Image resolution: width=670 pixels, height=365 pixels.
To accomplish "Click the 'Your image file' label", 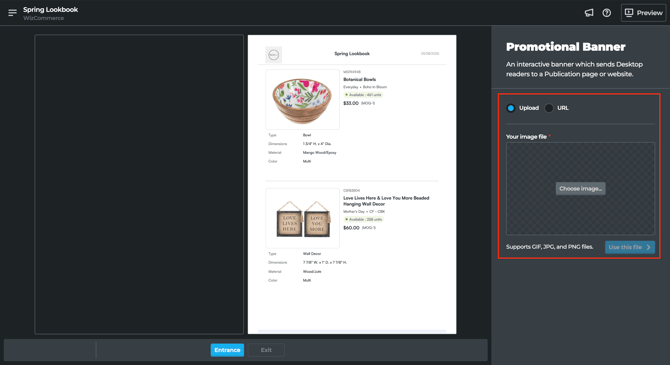I will click(526, 137).
